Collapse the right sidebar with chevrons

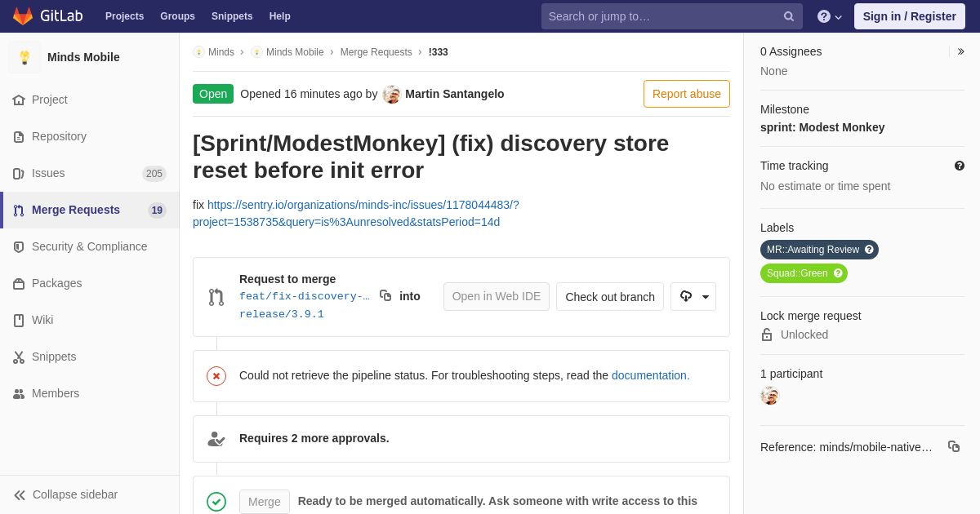[960, 51]
